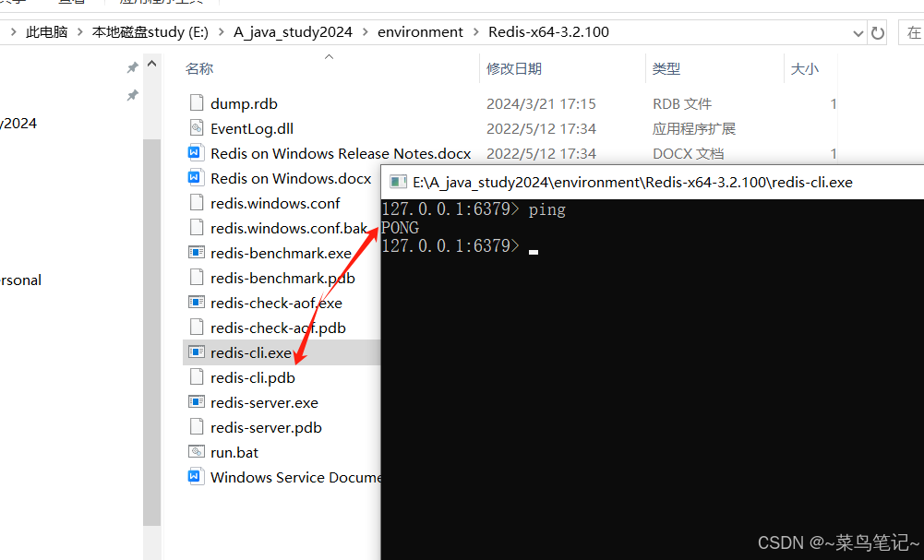Click the ping command line in console
The width and height of the screenshot is (924, 560).
click(474, 209)
